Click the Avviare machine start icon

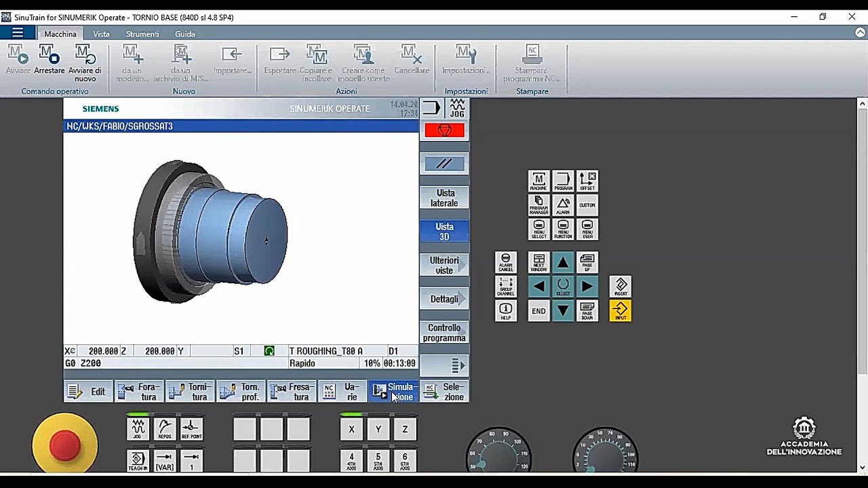(x=18, y=59)
